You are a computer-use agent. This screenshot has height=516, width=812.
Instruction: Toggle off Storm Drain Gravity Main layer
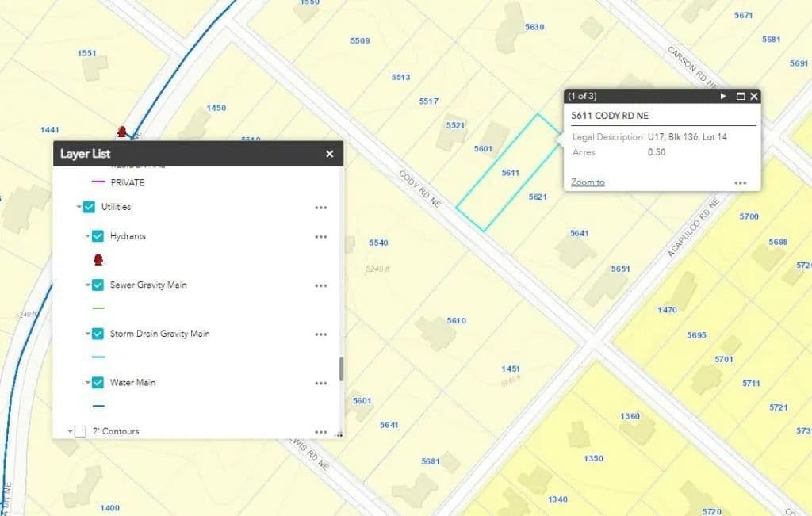[x=98, y=334]
